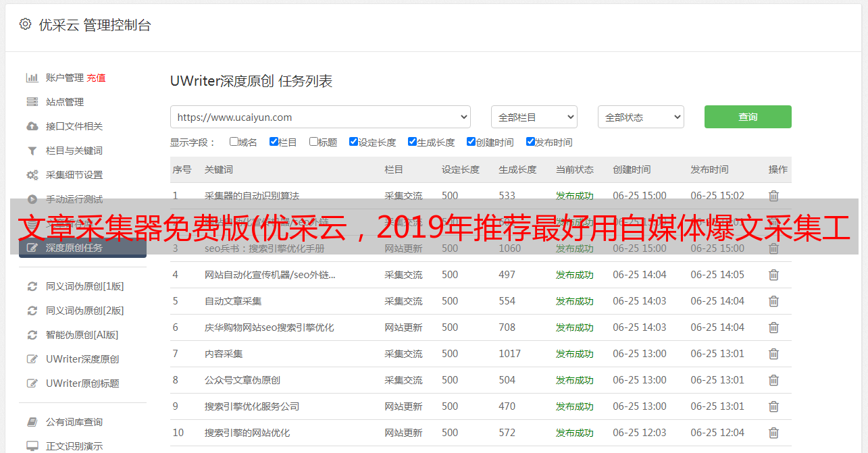The width and height of the screenshot is (868, 453).
Task: Enable the 域名 display field checkbox
Action: (234, 142)
